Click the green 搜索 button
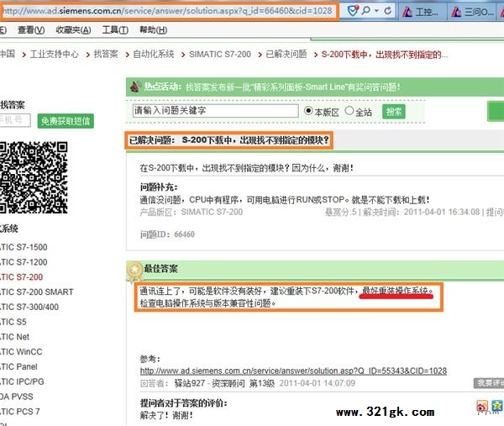The width and height of the screenshot is (504, 426). point(394,112)
